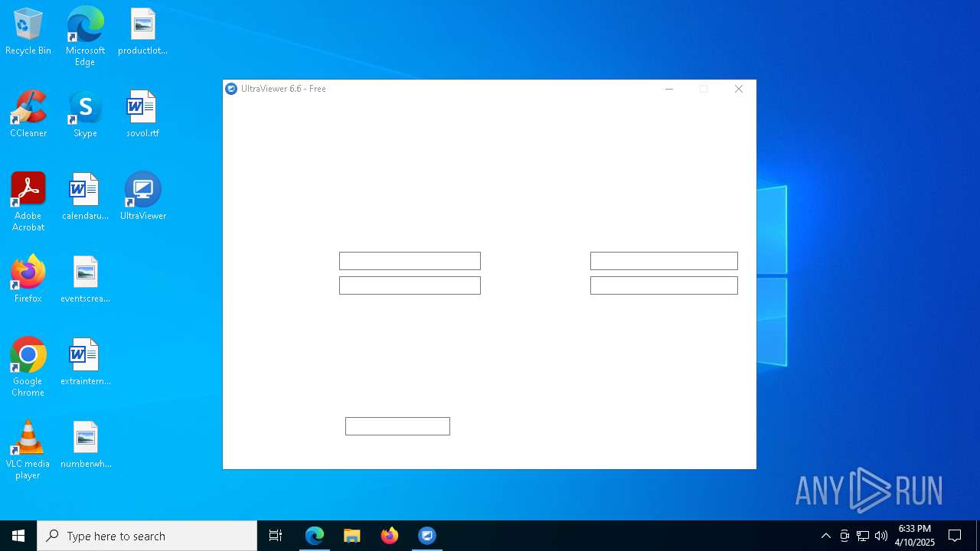Open the notification center icon
Viewport: 980px width, 551px height.
pyautogui.click(x=955, y=536)
